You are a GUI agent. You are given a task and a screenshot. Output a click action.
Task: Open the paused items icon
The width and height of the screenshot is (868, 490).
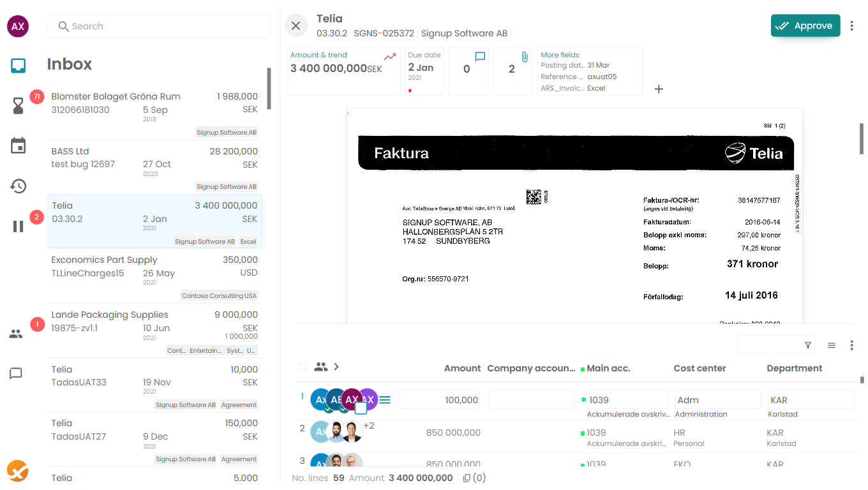18,226
